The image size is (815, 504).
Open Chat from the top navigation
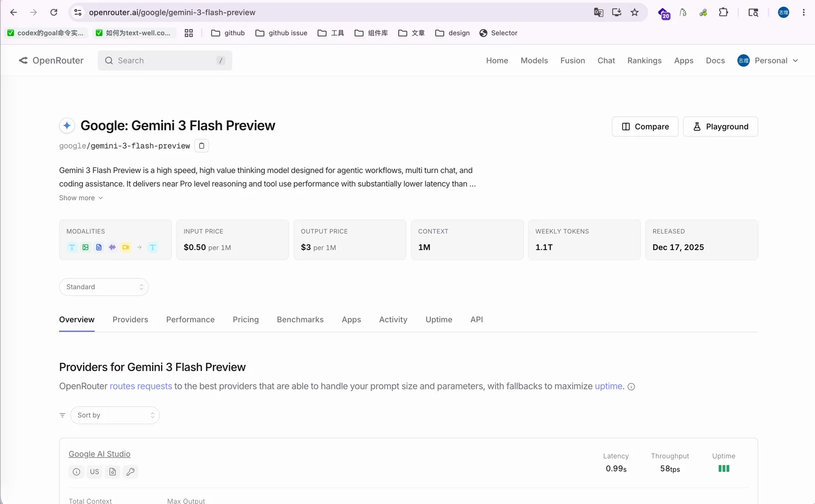click(606, 61)
